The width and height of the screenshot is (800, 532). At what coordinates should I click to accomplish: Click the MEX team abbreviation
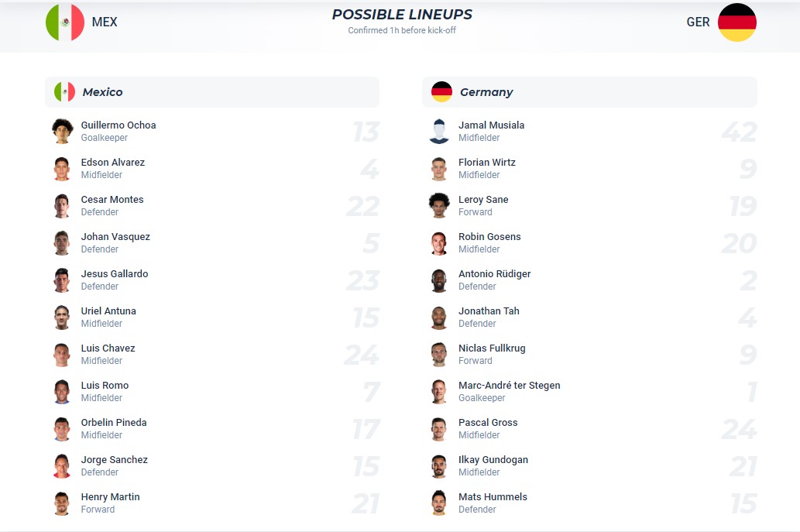tap(105, 22)
